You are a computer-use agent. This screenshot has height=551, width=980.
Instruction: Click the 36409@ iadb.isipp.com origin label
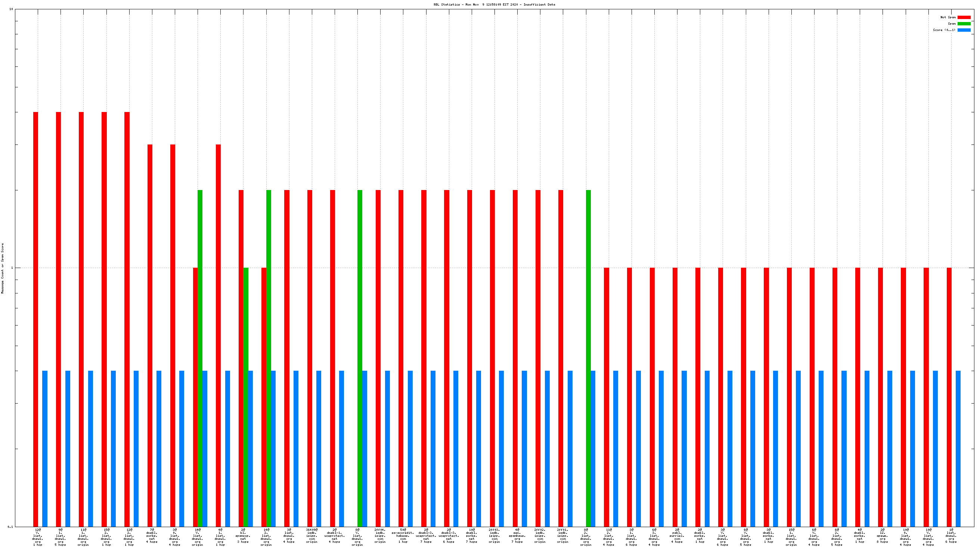(311, 535)
